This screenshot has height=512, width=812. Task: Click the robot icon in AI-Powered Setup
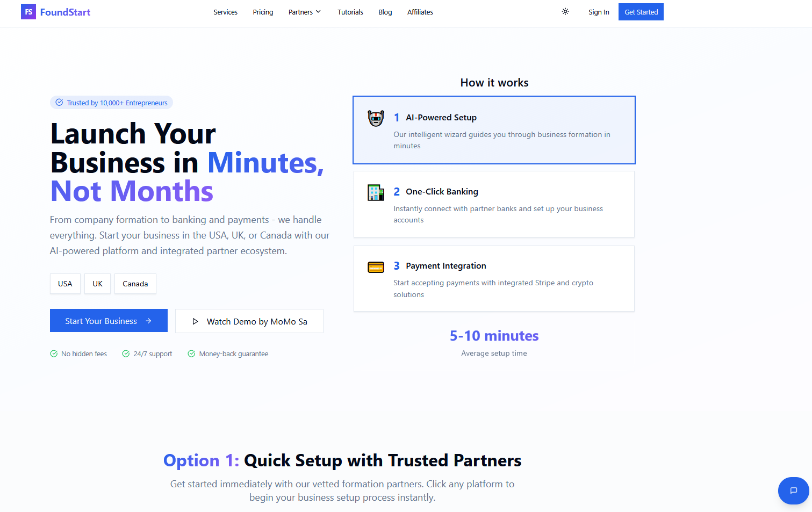click(x=376, y=118)
